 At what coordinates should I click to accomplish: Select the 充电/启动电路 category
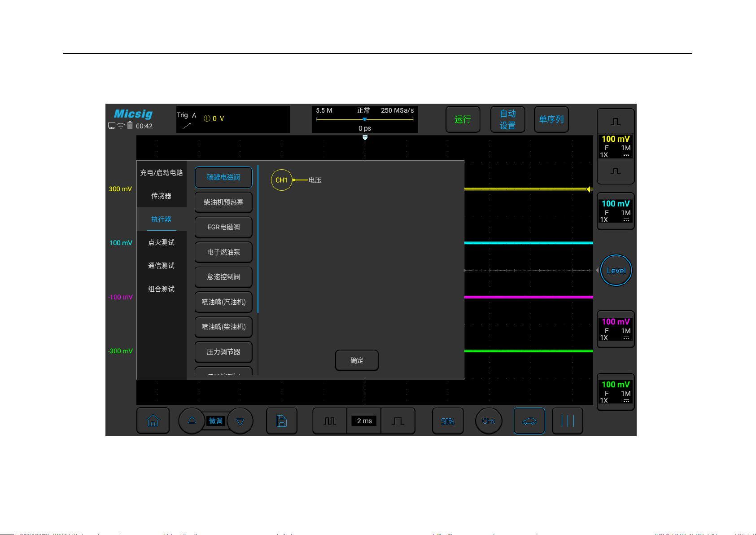tap(162, 173)
